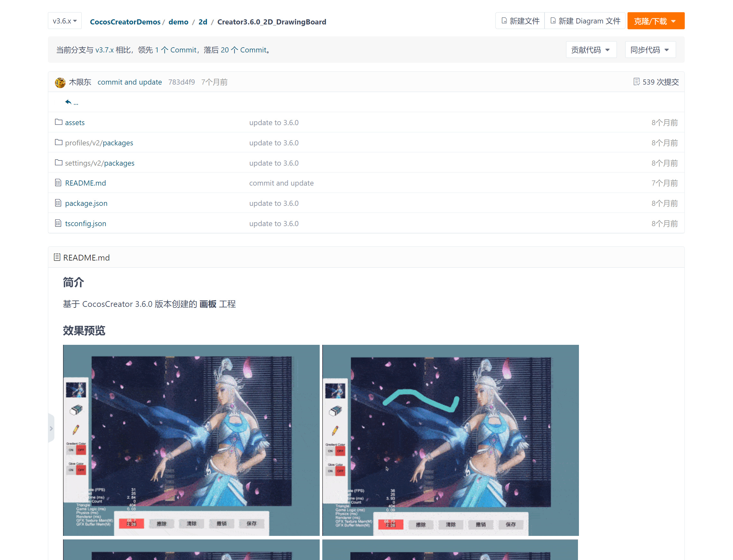
Task: Go to the demo breadcrumb folder
Action: point(178,22)
